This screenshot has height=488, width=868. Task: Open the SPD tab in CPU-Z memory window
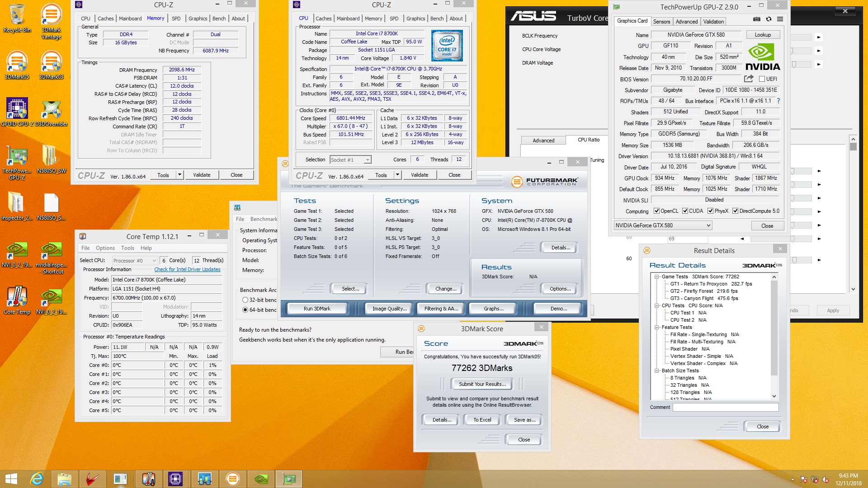tap(176, 19)
